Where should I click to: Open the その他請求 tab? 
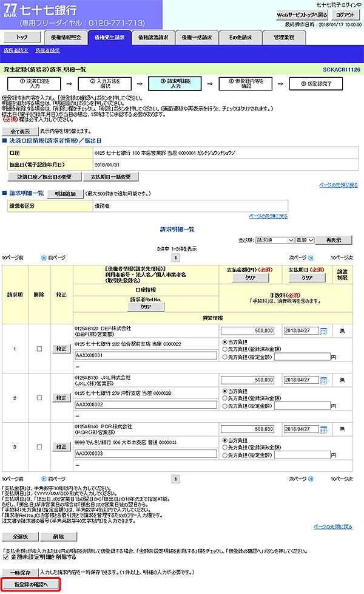click(240, 38)
